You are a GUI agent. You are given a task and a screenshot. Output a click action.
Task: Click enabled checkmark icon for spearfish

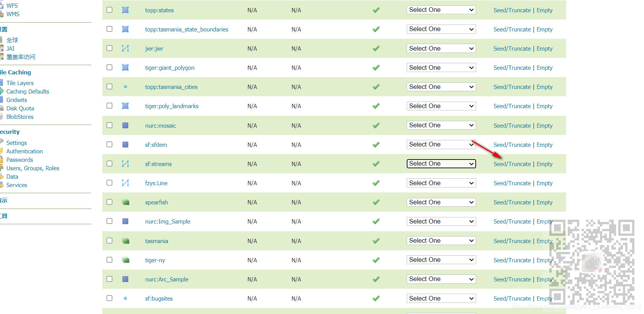[x=376, y=202]
